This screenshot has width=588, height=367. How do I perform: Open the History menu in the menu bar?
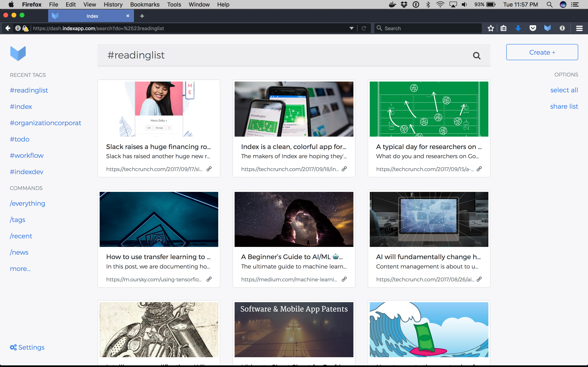(x=113, y=4)
